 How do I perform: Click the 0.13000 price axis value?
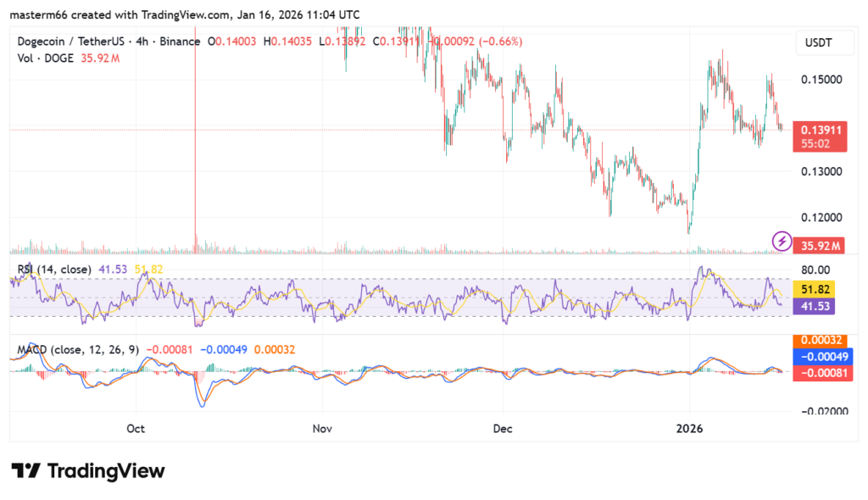[x=821, y=172]
